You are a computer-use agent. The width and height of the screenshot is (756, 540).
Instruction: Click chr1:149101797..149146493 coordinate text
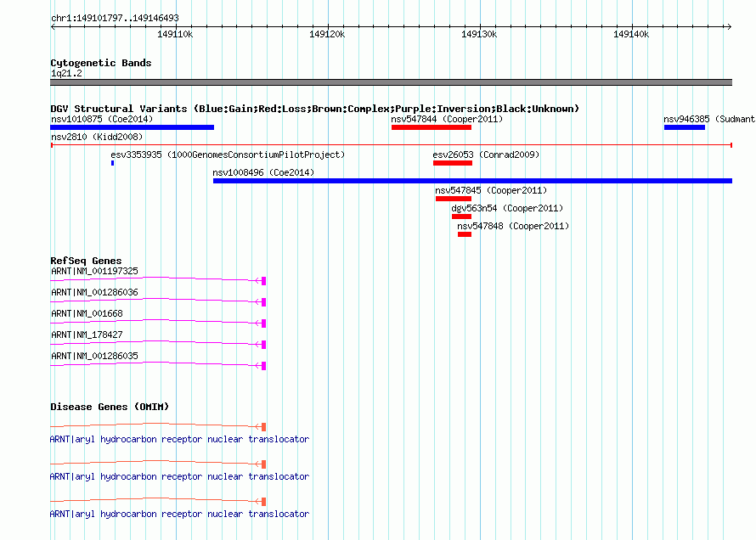click(115, 19)
